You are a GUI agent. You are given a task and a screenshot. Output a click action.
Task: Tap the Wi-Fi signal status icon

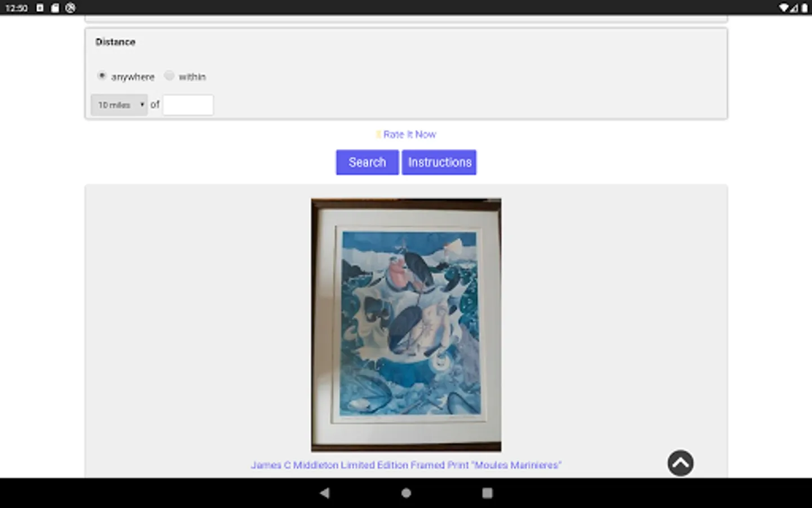(x=784, y=8)
